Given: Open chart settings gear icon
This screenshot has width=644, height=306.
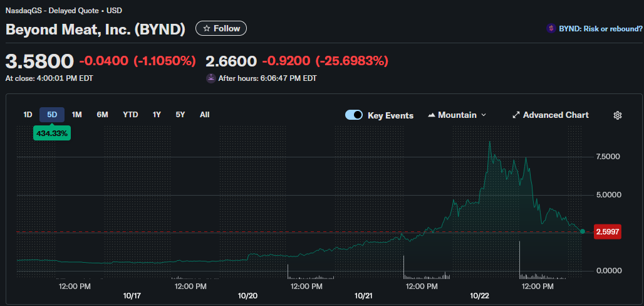Looking at the screenshot, I should tap(617, 115).
